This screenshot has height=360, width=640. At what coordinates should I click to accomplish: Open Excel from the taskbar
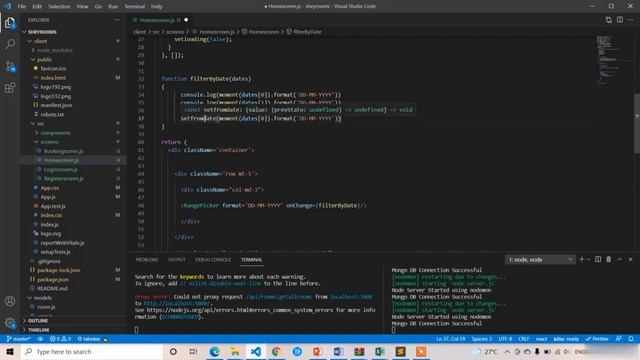pyautogui.click(x=380, y=351)
